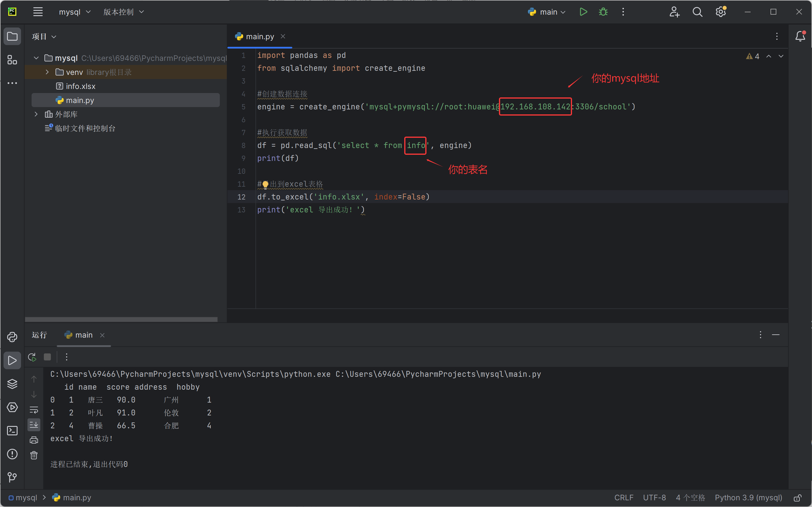812x507 pixels.
Task: Clear the console output with trash icon
Action: 34,455
